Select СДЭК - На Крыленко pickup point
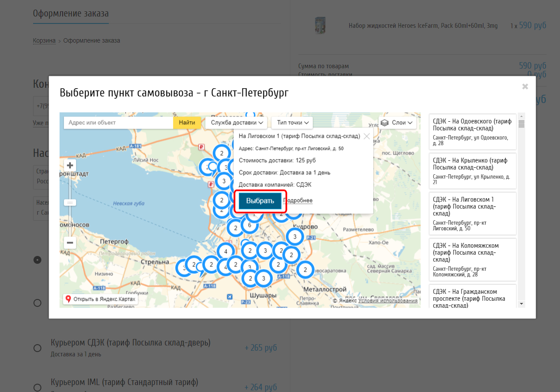 click(x=473, y=171)
